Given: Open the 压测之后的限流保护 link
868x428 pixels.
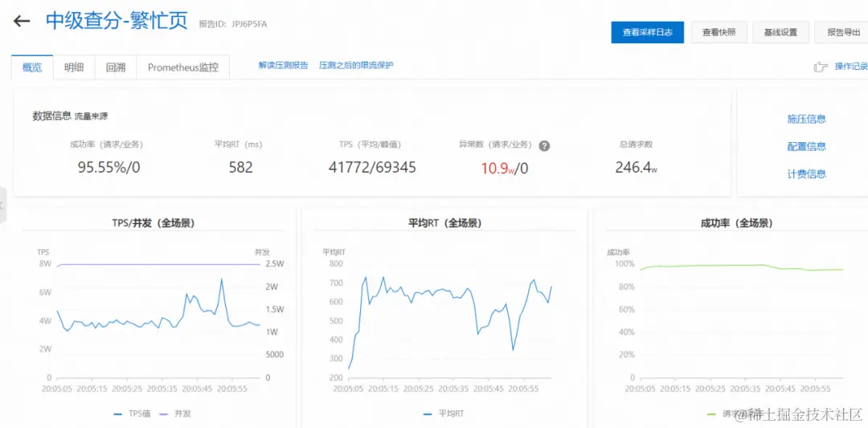Looking at the screenshot, I should tap(356, 65).
